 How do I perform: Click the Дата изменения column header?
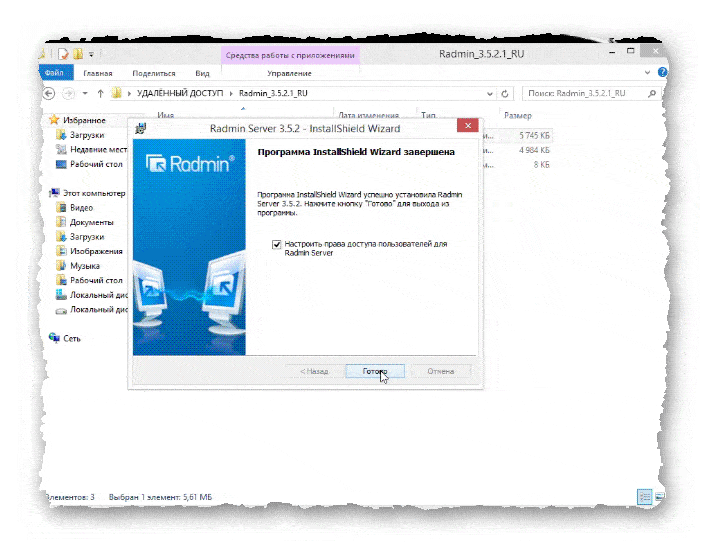(368, 115)
